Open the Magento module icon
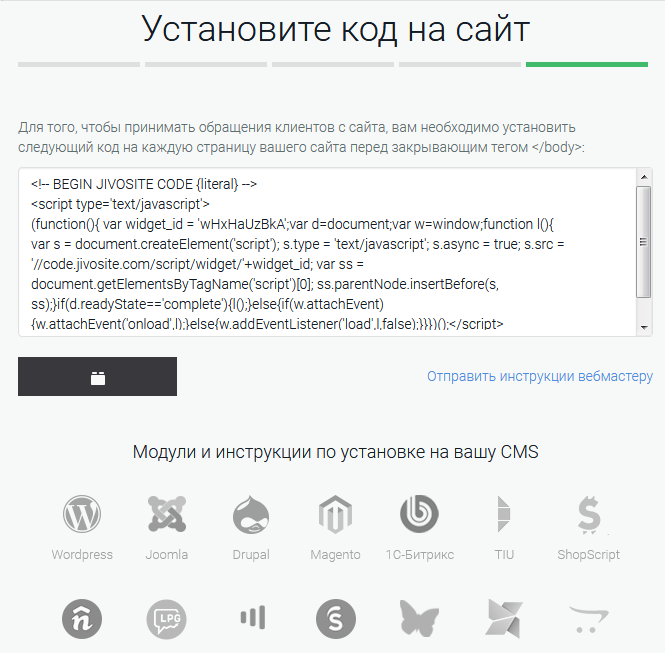Screen dimensions: 665x653 coord(335,514)
